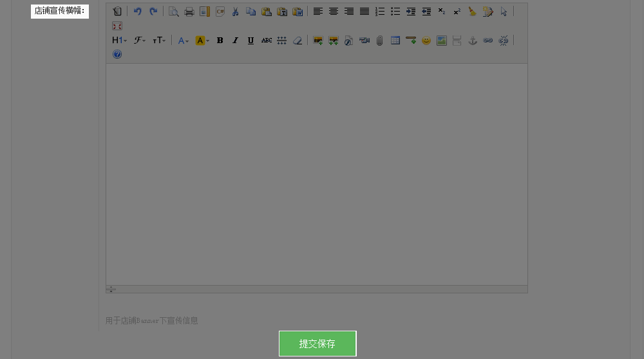Click the scissors cut icon
644x359 pixels.
point(235,12)
